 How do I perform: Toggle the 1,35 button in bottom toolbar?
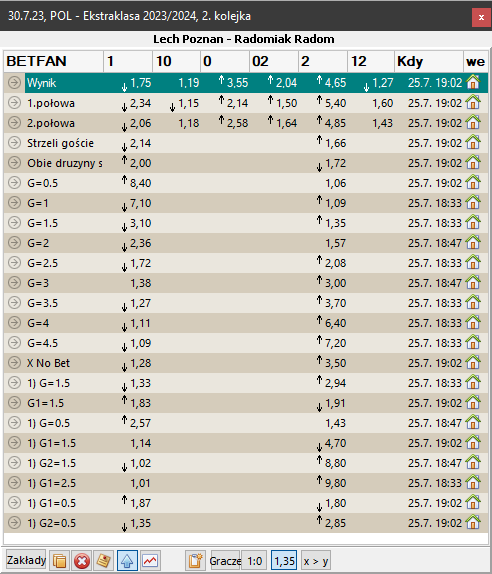[284, 560]
